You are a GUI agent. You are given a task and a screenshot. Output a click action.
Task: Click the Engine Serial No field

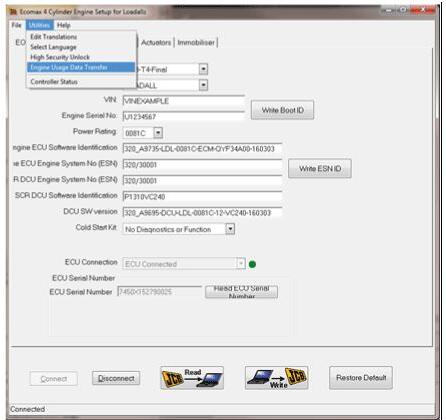pyautogui.click(x=184, y=117)
